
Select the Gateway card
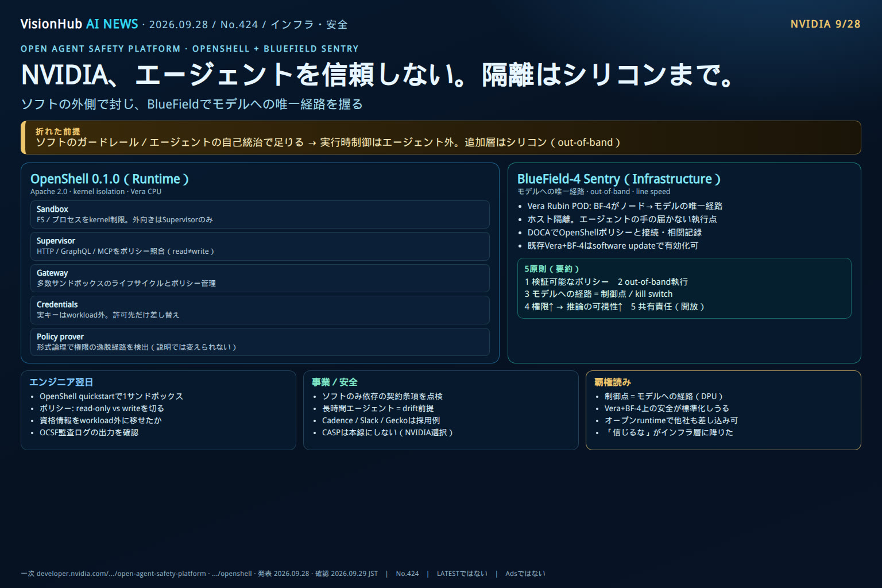[260, 278]
